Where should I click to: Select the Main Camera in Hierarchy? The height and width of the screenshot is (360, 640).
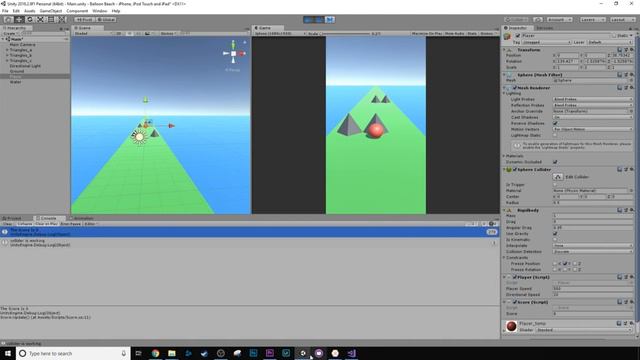point(22,44)
